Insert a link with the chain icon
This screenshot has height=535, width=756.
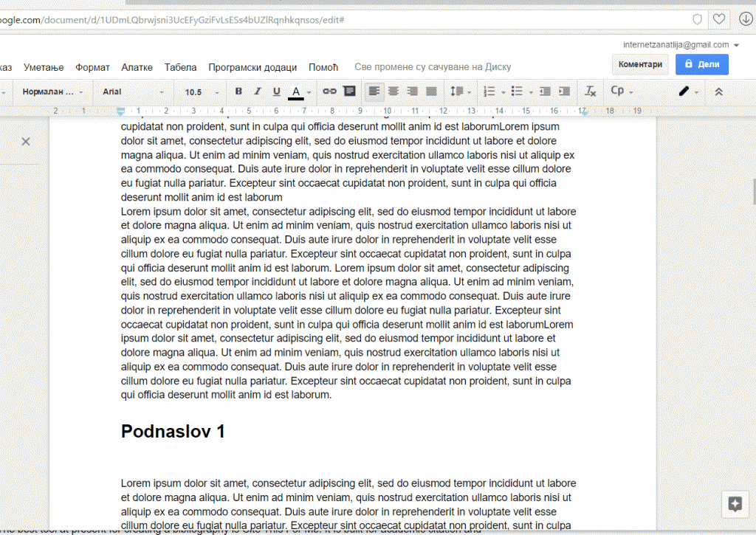pyautogui.click(x=329, y=91)
